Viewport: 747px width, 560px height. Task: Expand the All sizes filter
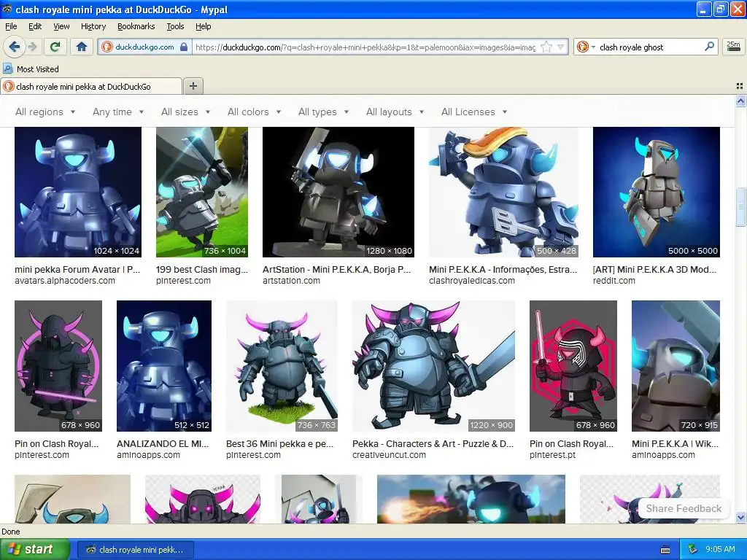[x=185, y=112]
